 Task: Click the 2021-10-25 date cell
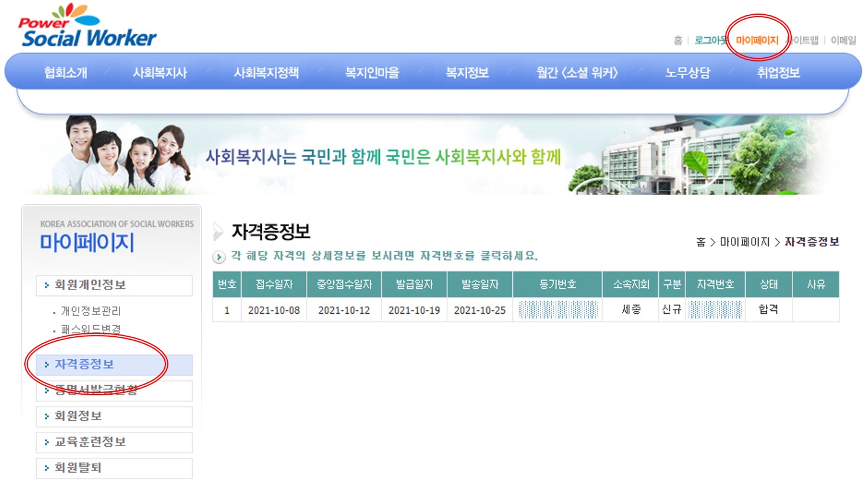click(480, 310)
